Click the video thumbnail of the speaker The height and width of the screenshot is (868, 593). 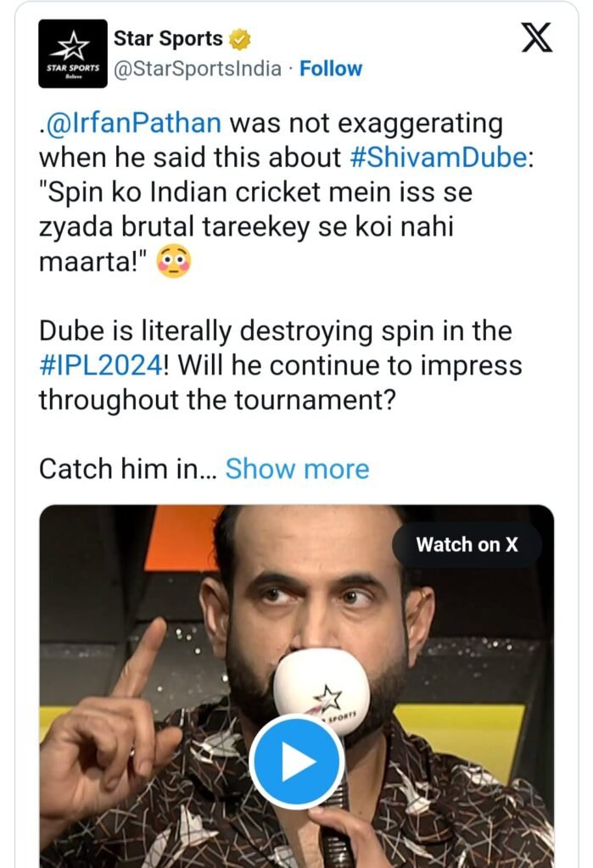(x=297, y=686)
